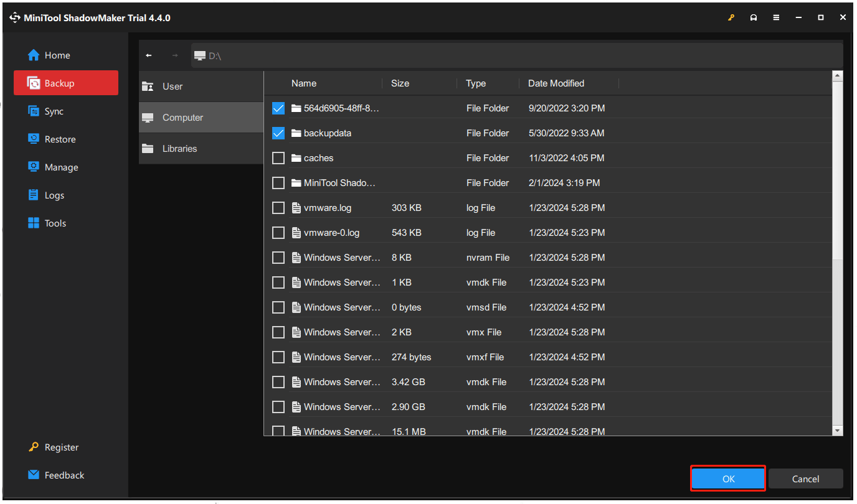Confirm selection with the OK button
Image resolution: width=857 pixels, height=504 pixels.
tap(727, 478)
